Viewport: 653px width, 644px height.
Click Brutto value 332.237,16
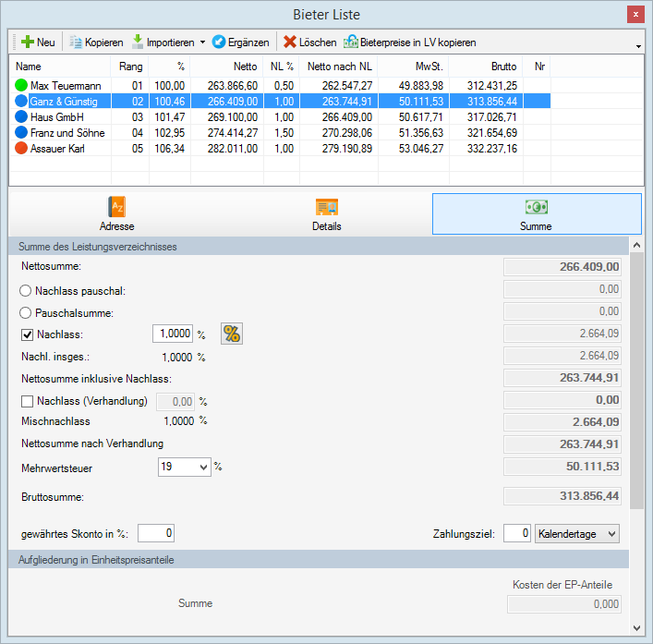[x=492, y=149]
